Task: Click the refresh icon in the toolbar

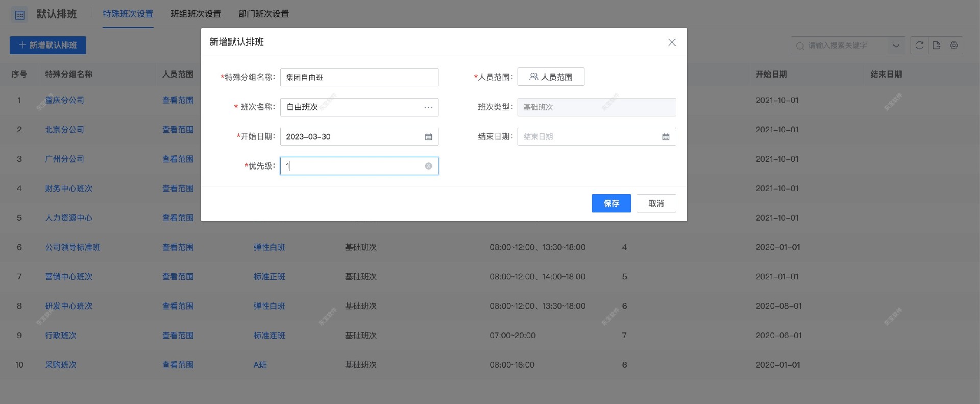Action: (919, 45)
